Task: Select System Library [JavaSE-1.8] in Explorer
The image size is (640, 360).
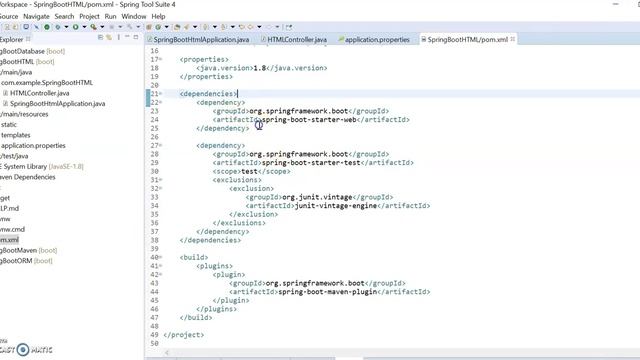Action: [42, 167]
